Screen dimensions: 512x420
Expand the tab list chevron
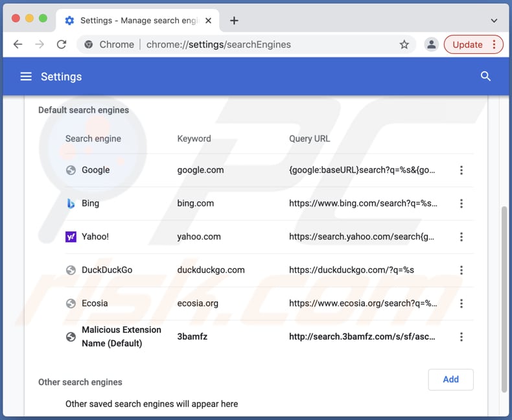494,21
